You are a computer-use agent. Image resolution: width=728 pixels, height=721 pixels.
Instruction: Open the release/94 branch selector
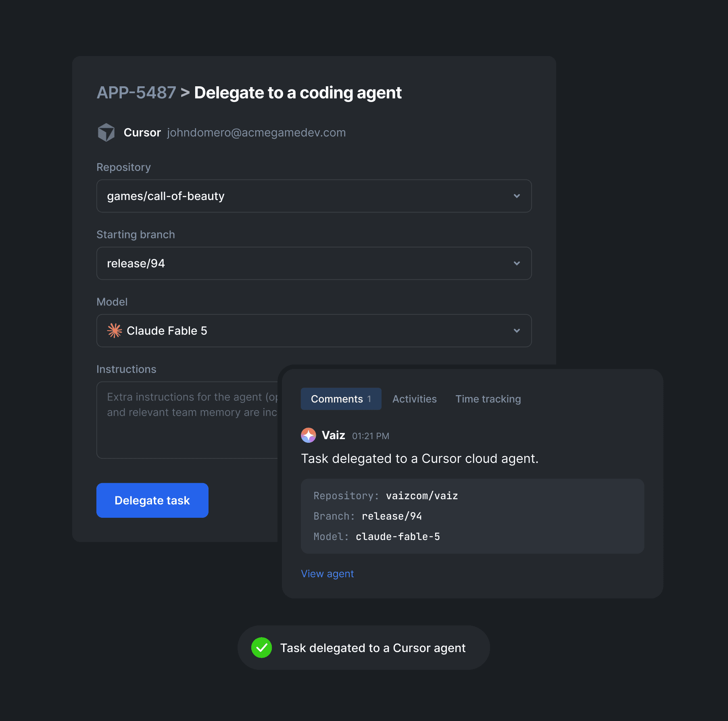tap(314, 263)
